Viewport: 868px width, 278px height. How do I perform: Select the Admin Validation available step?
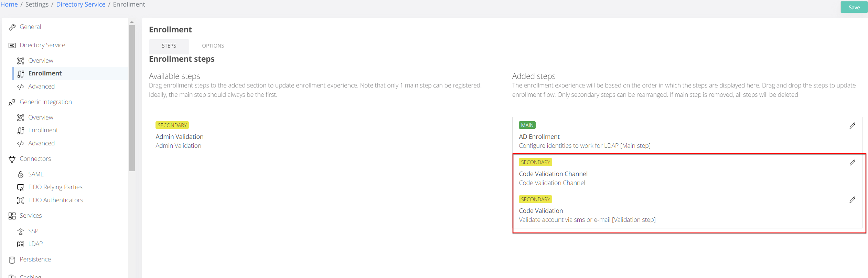pyautogui.click(x=323, y=136)
